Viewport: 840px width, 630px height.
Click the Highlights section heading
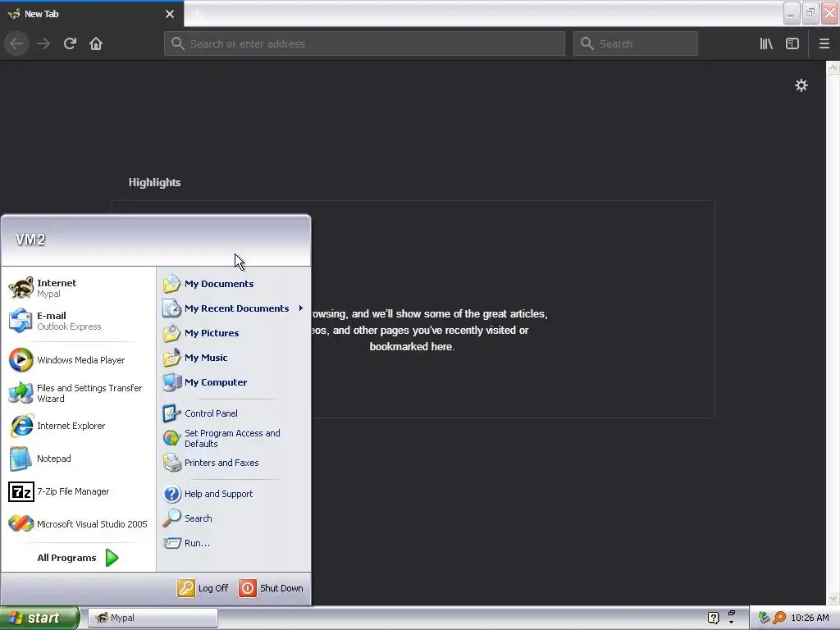pos(154,183)
